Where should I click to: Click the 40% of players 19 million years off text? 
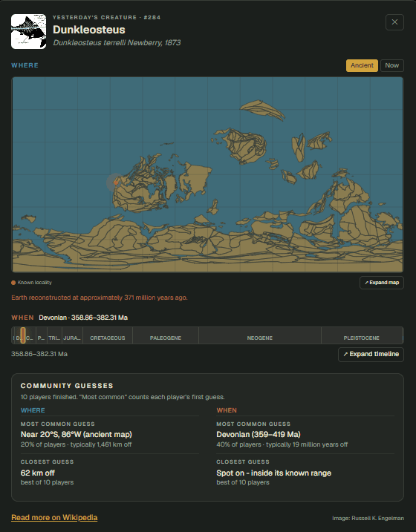pos(282,444)
